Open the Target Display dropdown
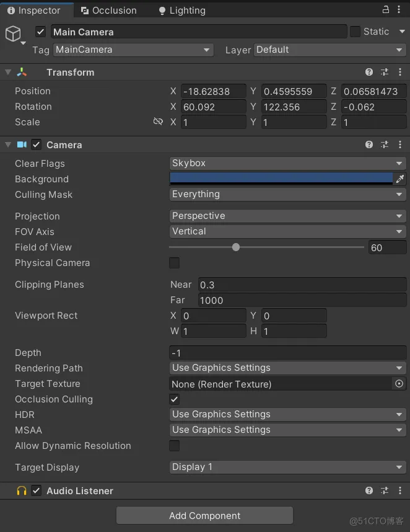 point(287,467)
